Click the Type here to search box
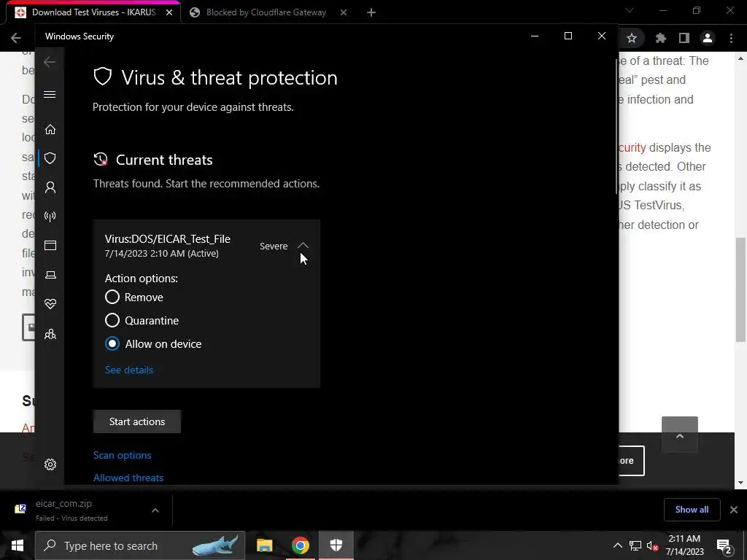The width and height of the screenshot is (747, 560). coord(140,545)
